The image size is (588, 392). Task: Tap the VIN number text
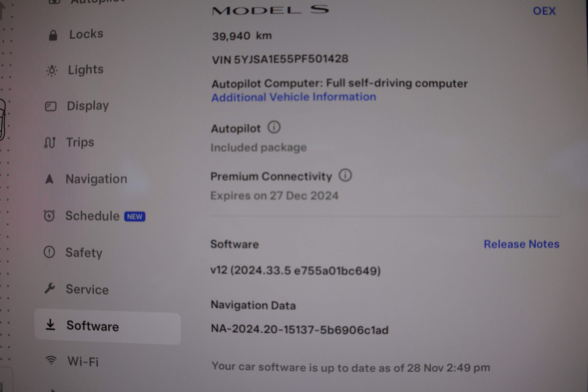pyautogui.click(x=280, y=59)
